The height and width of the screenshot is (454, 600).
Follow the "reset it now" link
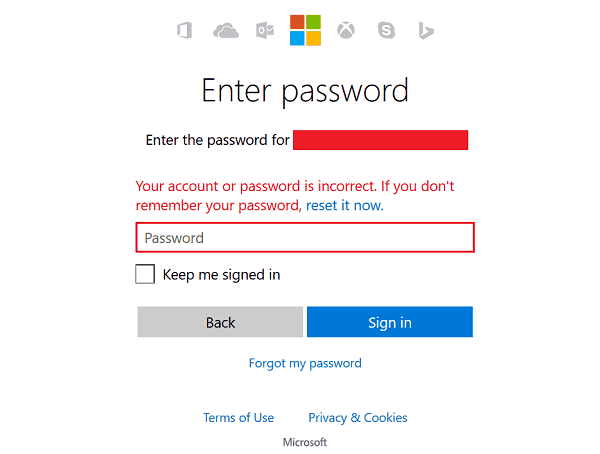point(344,205)
